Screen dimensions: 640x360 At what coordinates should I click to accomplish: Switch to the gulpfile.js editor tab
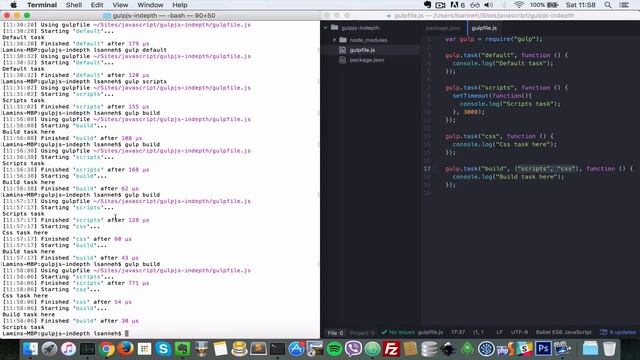click(484, 28)
